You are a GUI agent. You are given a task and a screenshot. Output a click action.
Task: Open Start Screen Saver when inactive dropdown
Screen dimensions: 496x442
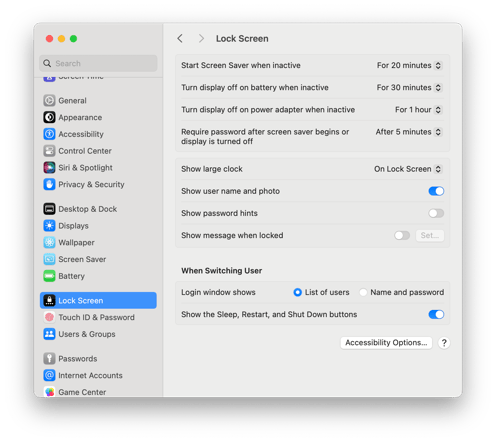(x=409, y=65)
